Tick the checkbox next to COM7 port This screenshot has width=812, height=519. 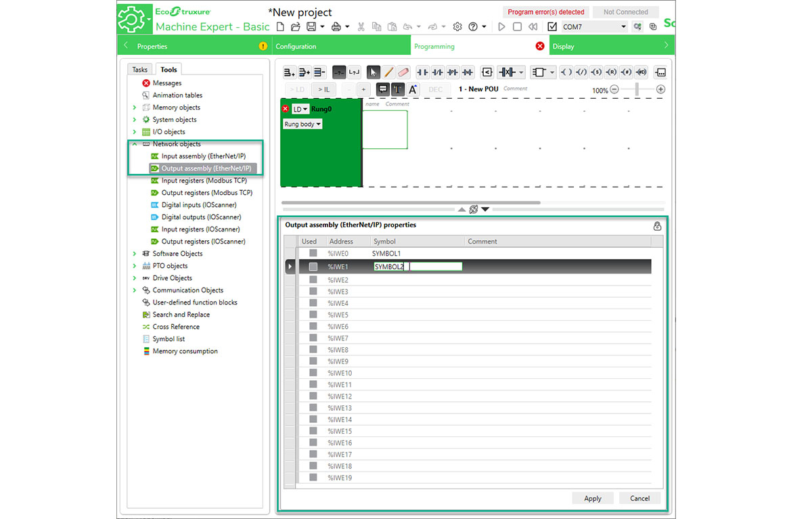552,27
